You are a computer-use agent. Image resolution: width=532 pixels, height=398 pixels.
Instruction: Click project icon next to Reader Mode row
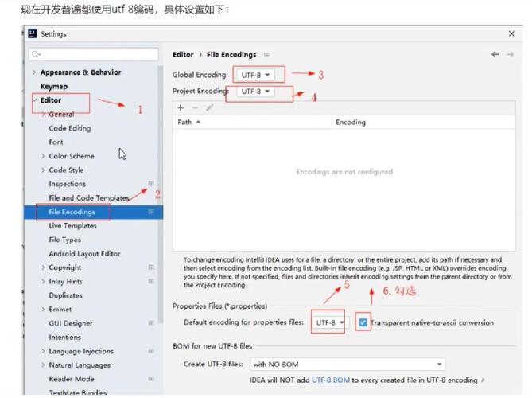[x=151, y=379]
